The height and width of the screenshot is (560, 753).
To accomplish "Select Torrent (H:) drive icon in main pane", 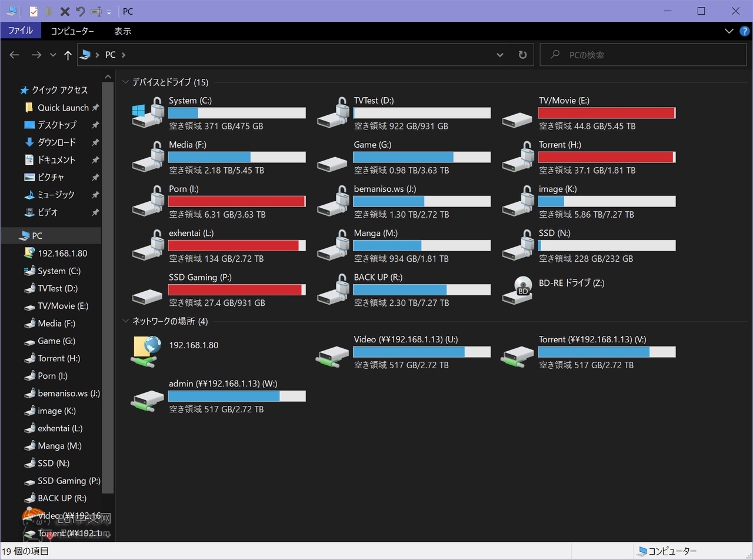I will (x=517, y=157).
